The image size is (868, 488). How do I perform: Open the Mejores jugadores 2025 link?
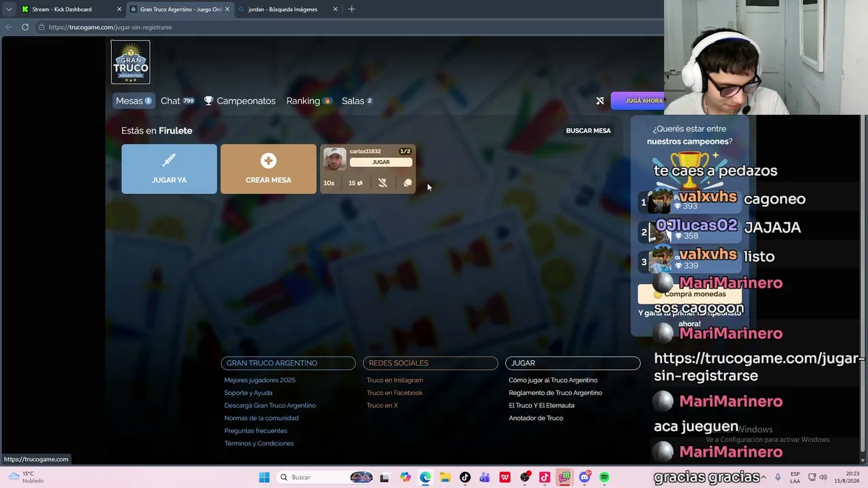point(260,380)
